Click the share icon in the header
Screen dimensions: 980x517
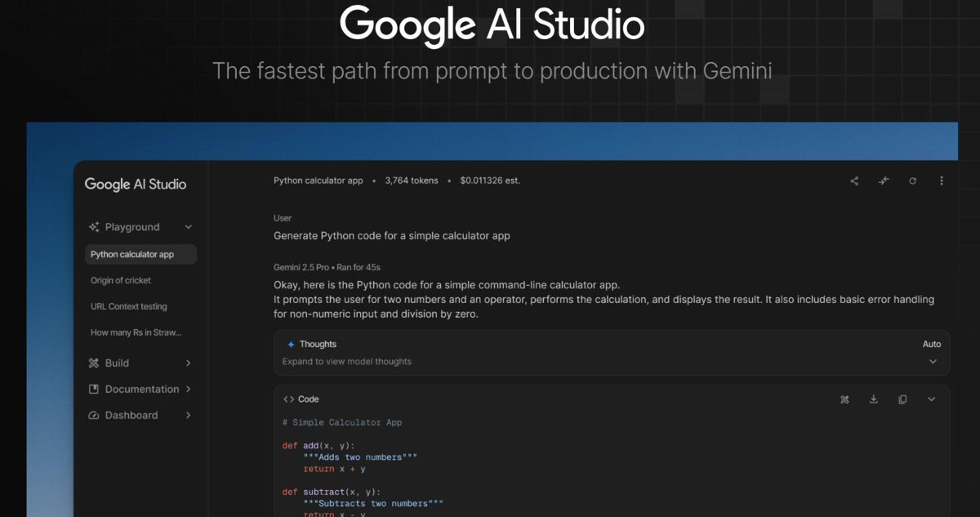coord(854,181)
